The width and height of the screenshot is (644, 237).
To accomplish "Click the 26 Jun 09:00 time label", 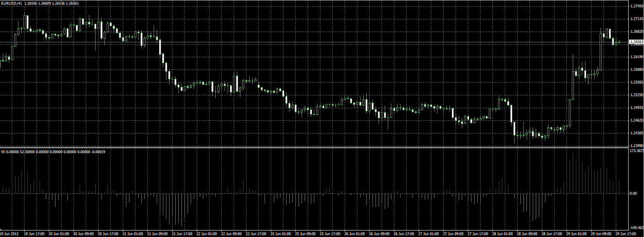I will coord(379,234).
